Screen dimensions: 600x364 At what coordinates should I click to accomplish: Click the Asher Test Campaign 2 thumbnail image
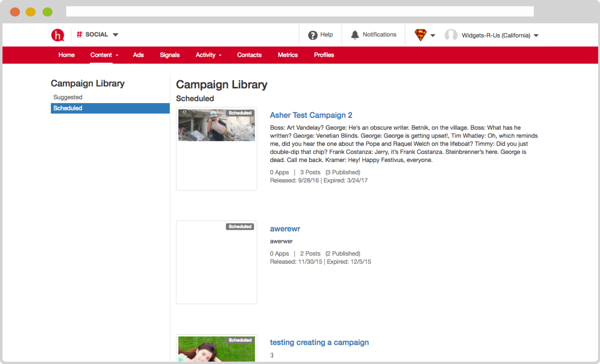216,125
